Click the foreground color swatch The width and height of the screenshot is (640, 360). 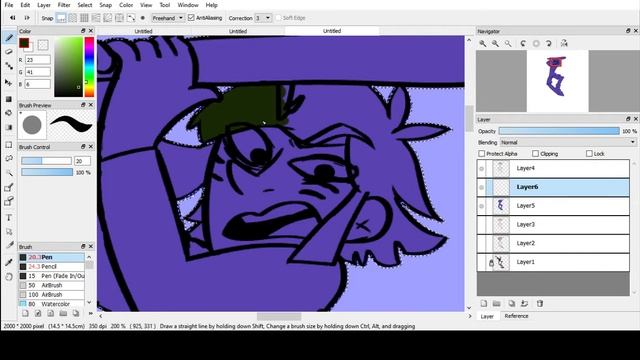click(24, 42)
